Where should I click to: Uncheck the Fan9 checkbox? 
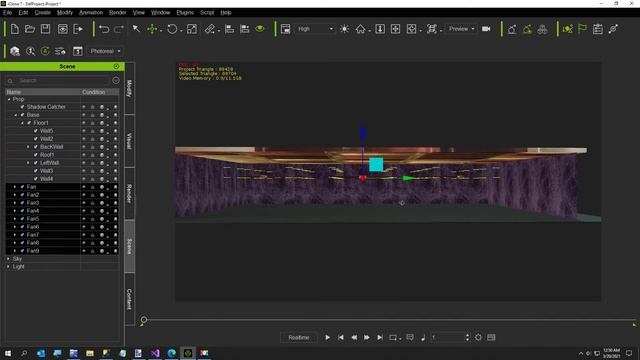(22, 251)
